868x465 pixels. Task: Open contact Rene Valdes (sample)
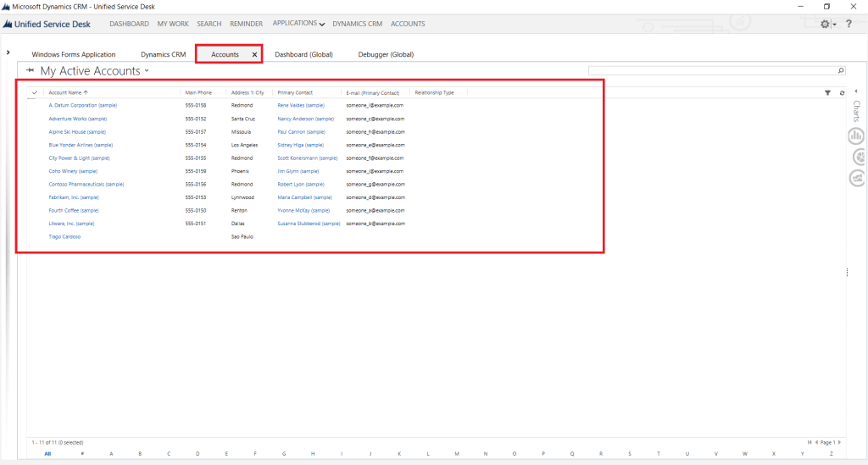[x=301, y=105]
